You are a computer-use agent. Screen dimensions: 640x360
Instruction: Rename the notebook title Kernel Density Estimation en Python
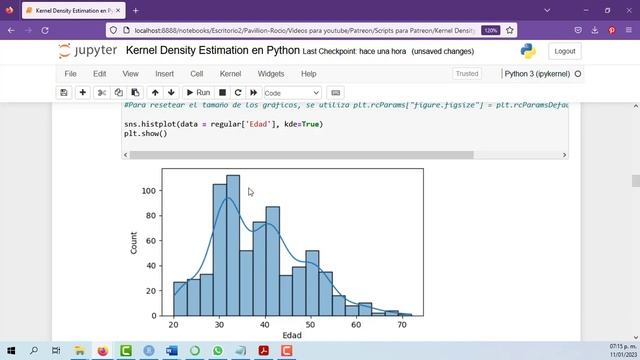(213, 51)
